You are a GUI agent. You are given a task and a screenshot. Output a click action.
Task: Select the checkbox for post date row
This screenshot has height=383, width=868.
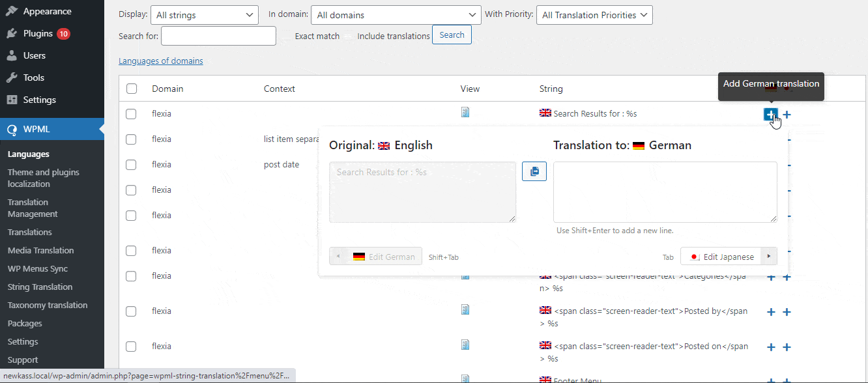click(131, 165)
